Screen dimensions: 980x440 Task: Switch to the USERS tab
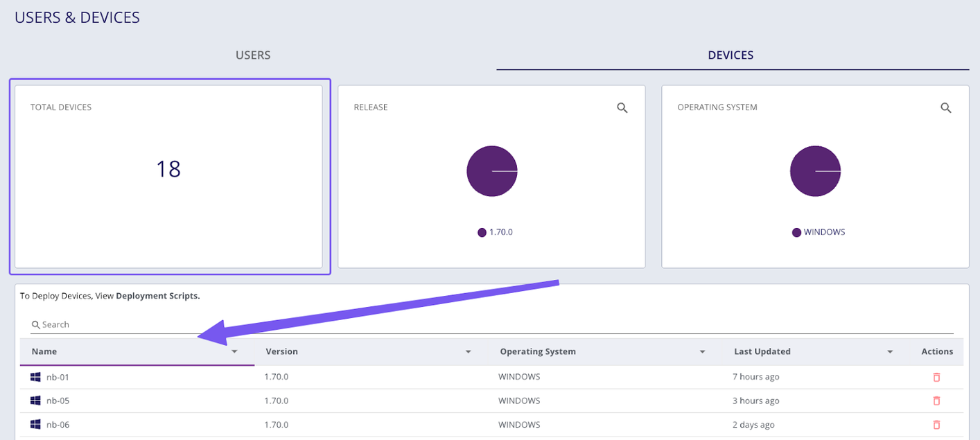(x=252, y=55)
